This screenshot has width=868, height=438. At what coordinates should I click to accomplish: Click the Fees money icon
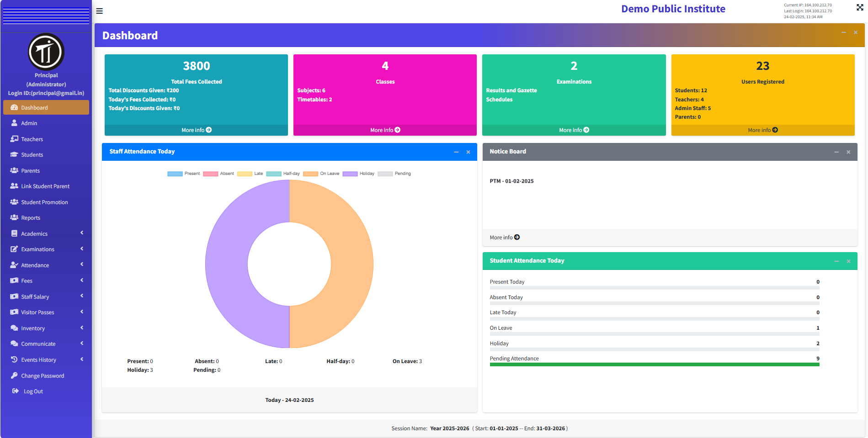coord(14,280)
